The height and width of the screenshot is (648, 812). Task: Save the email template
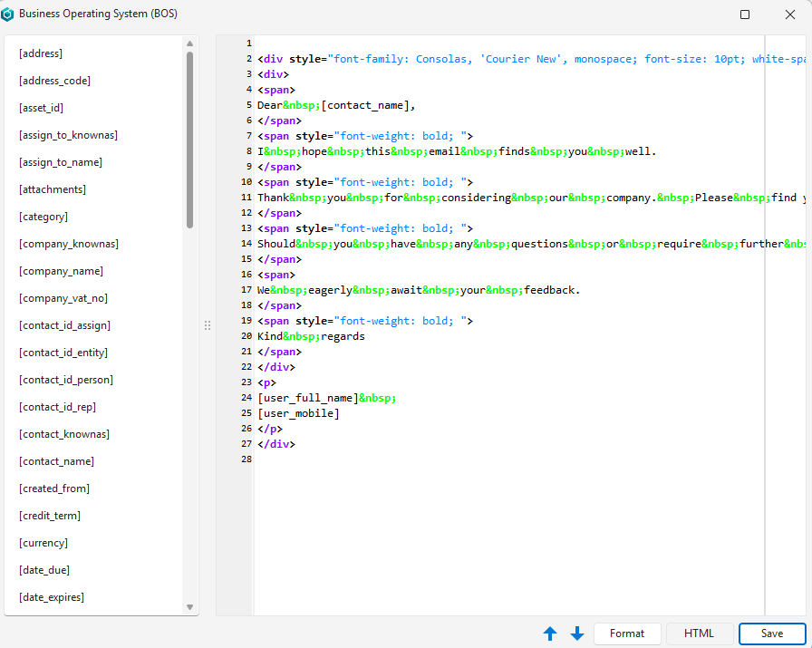[x=772, y=633]
